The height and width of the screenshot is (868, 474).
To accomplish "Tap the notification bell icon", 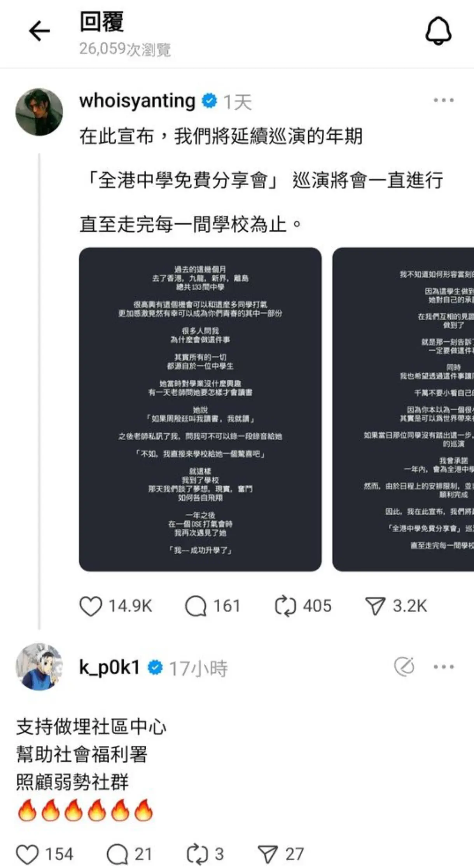I will pos(438,31).
